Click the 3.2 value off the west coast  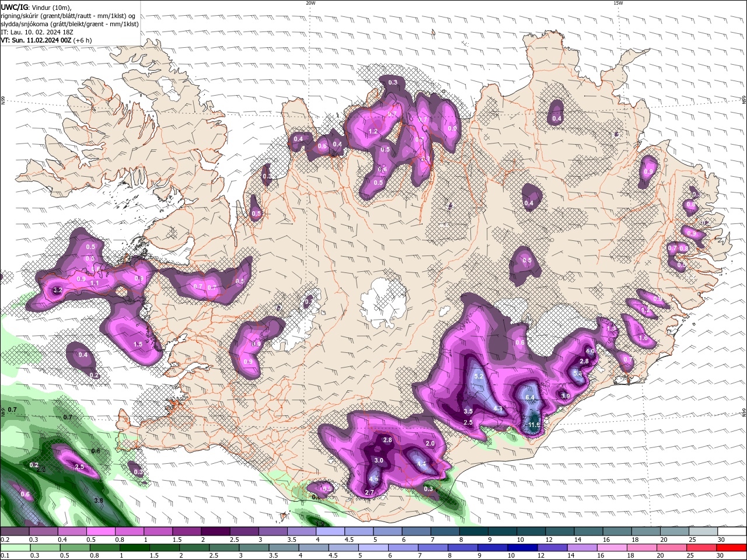[57, 290]
